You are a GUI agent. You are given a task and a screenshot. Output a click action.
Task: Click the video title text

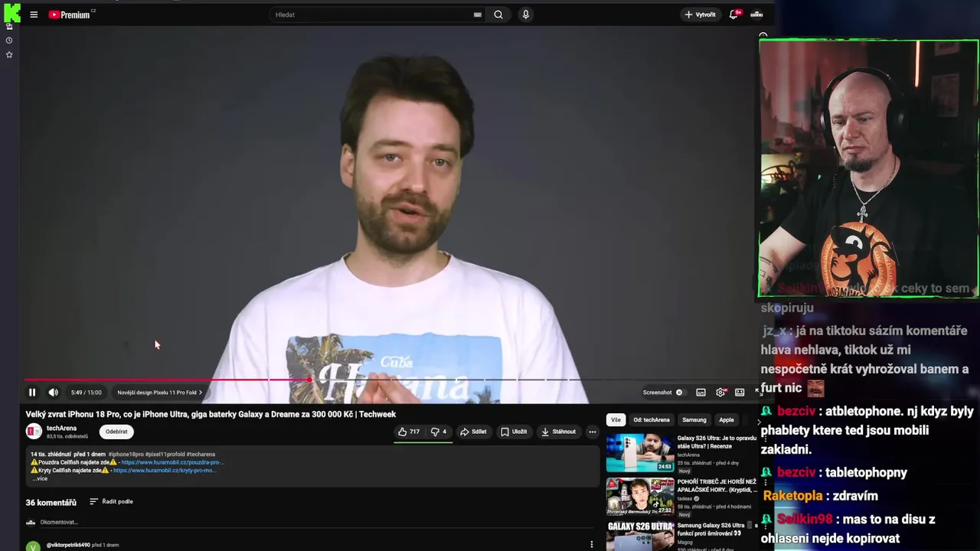tap(211, 414)
